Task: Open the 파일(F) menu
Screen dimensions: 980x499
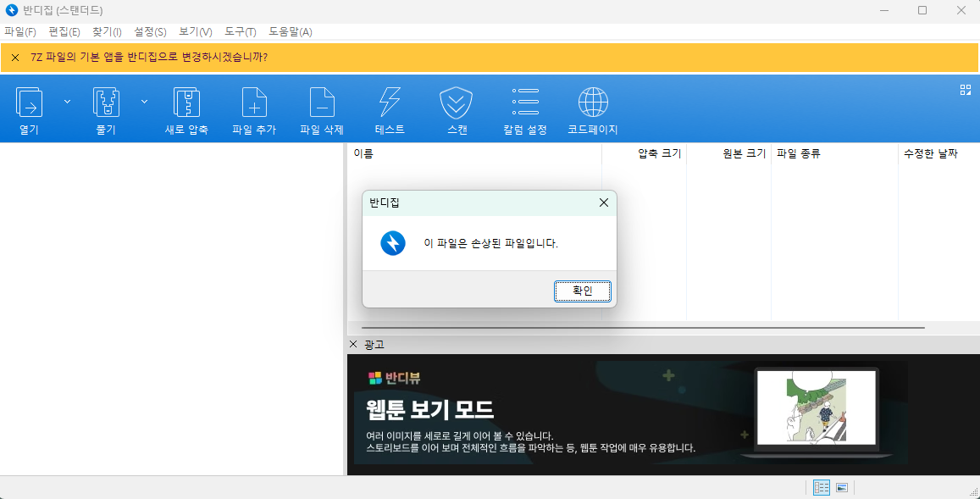Action: [x=20, y=32]
